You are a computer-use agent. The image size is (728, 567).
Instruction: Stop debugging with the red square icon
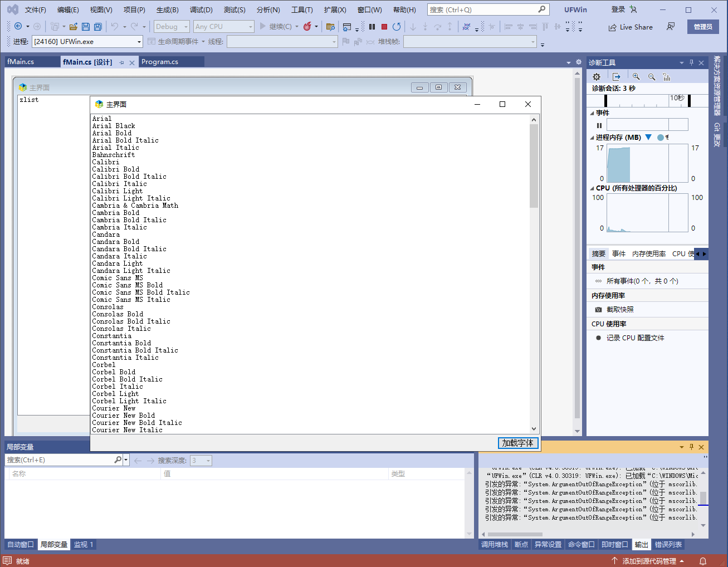click(384, 27)
